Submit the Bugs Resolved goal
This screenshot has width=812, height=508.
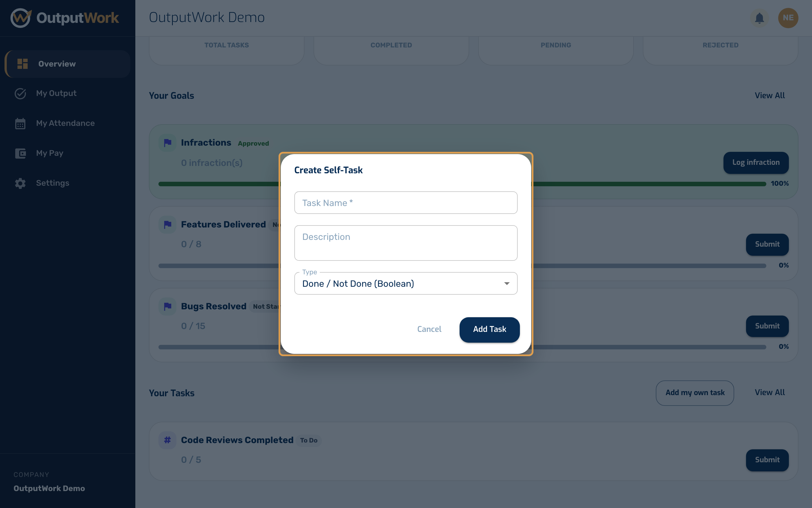point(767,326)
